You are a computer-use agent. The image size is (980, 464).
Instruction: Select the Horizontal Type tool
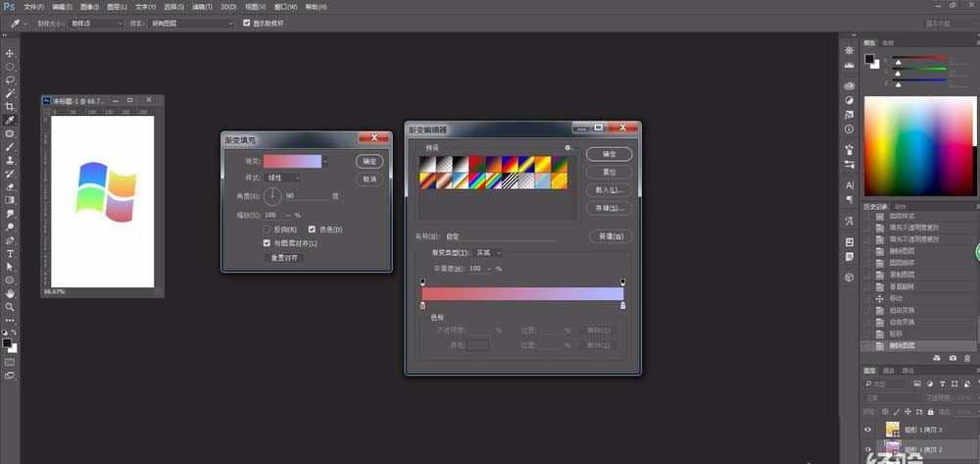(x=10, y=253)
